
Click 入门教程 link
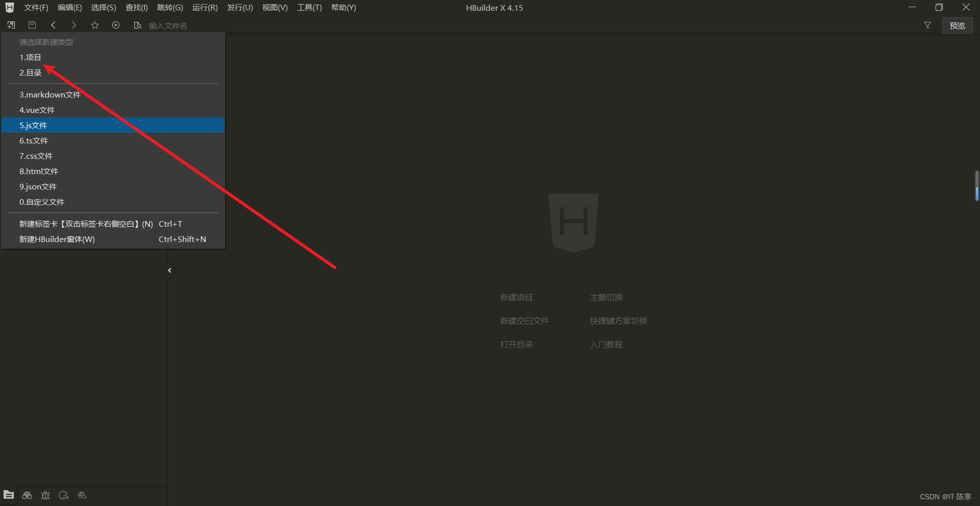[x=606, y=344]
